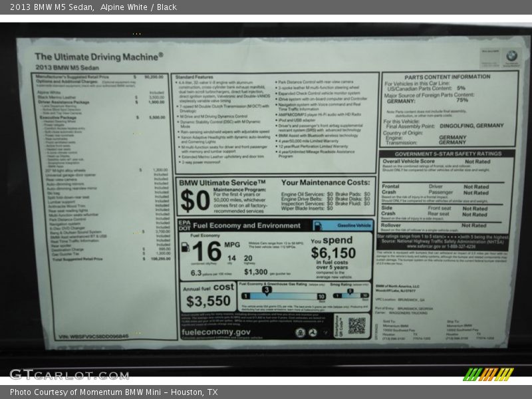Viewport: 532px width, 399px height.
Task: Click the Rollover 'Not Rated' value
Action: click(x=473, y=225)
